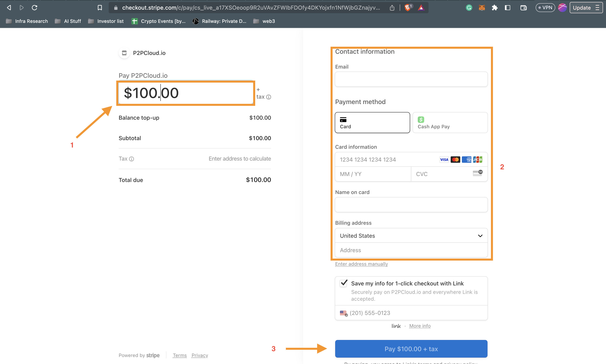Click the share icon in the address bar
This screenshot has width=606, height=364.
pos(392,8)
